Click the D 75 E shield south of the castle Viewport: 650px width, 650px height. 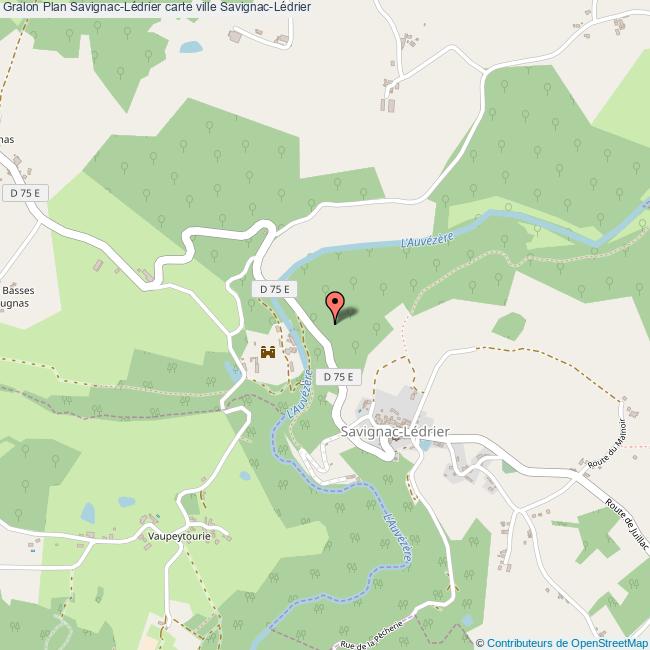(338, 377)
